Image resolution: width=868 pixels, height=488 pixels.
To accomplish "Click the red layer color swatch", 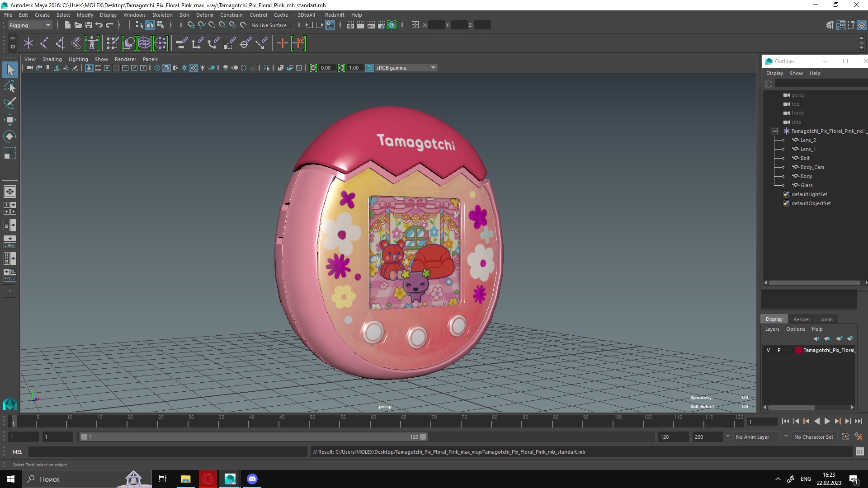I will point(799,350).
